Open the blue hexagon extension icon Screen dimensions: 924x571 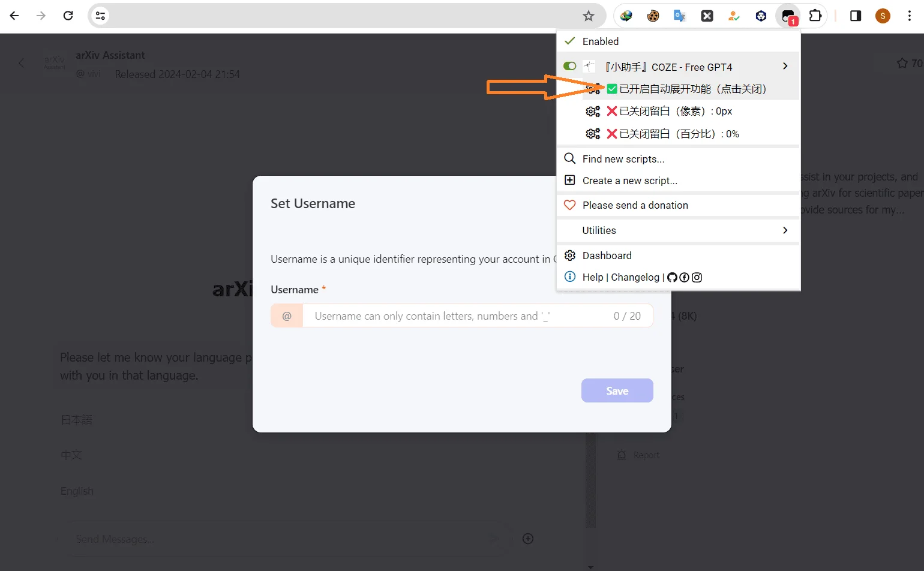[761, 16]
